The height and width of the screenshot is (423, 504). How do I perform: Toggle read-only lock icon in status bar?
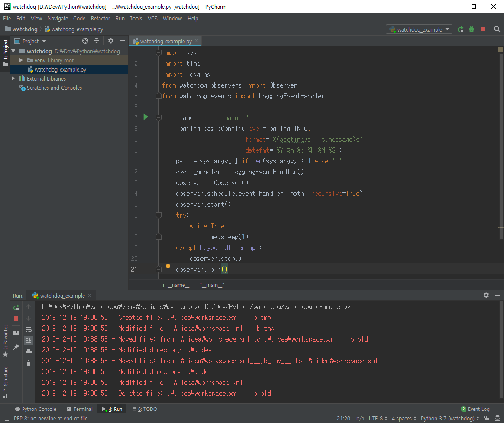486,418
